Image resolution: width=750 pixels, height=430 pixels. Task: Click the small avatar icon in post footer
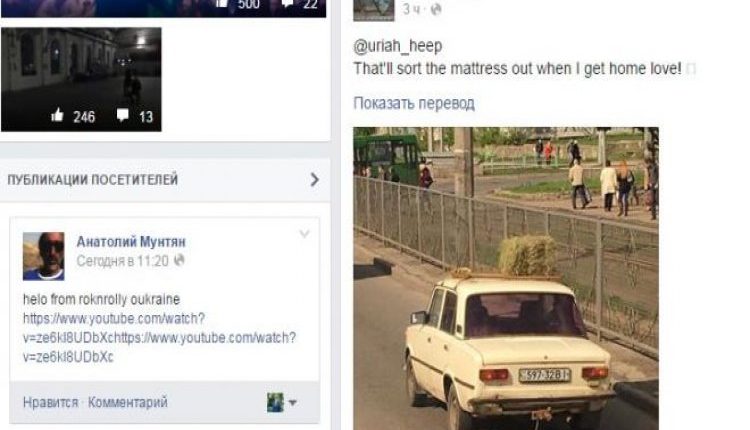(276, 403)
